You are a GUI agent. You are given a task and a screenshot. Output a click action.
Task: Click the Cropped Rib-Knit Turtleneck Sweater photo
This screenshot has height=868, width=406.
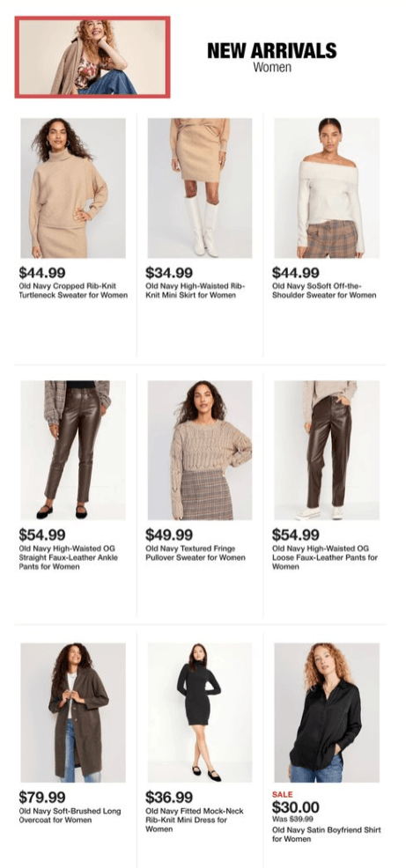pyautogui.click(x=73, y=188)
